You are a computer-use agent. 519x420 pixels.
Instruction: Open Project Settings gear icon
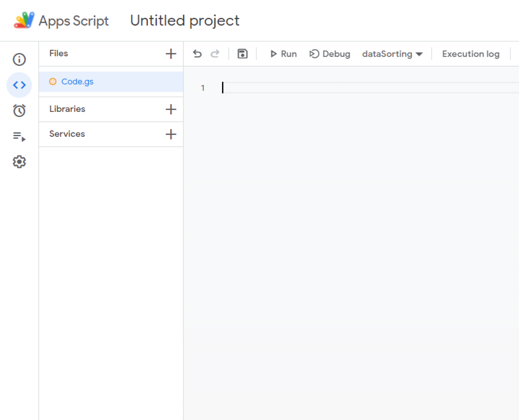click(19, 162)
